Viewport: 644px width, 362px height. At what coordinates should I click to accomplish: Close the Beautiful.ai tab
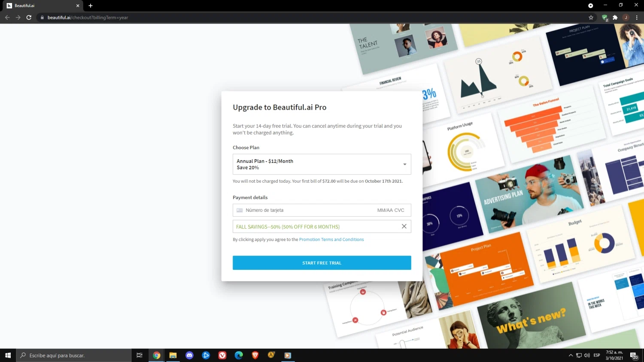pyautogui.click(x=78, y=6)
